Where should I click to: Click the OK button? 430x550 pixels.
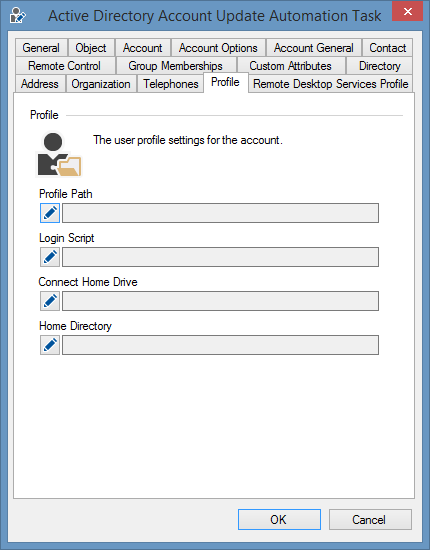(x=279, y=519)
